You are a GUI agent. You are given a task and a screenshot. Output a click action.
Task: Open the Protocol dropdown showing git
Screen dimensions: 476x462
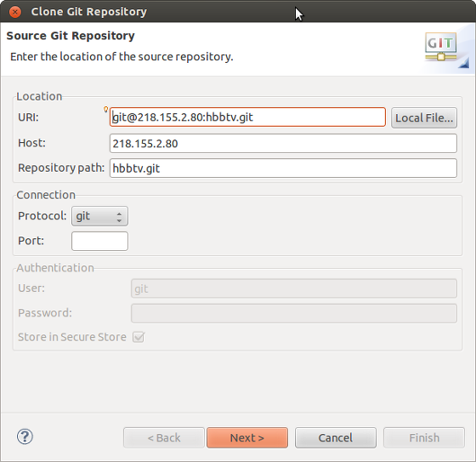pyautogui.click(x=99, y=216)
